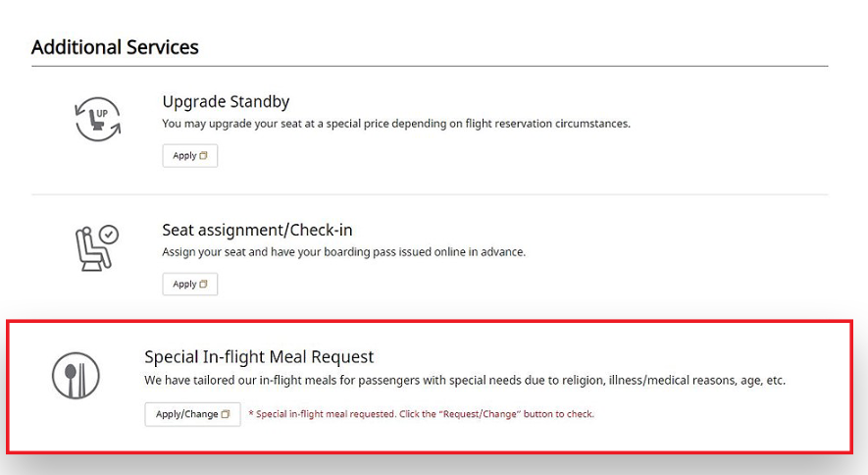Click the Upgrade Standby seat icon

point(98,120)
